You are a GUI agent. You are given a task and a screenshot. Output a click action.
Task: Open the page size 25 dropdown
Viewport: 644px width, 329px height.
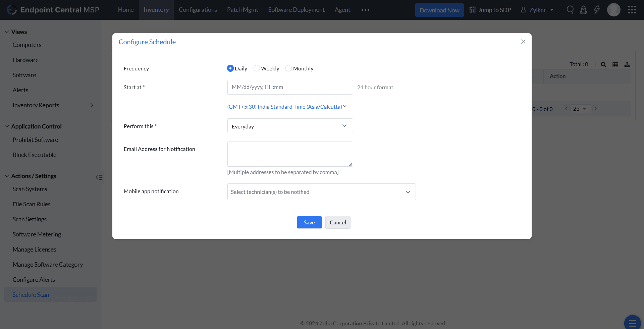[x=581, y=109]
